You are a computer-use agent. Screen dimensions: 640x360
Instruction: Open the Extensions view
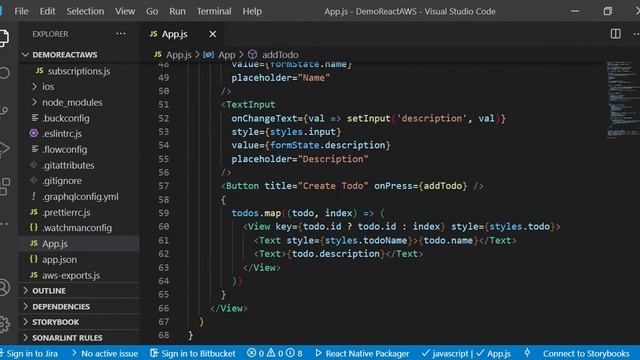point(4,187)
